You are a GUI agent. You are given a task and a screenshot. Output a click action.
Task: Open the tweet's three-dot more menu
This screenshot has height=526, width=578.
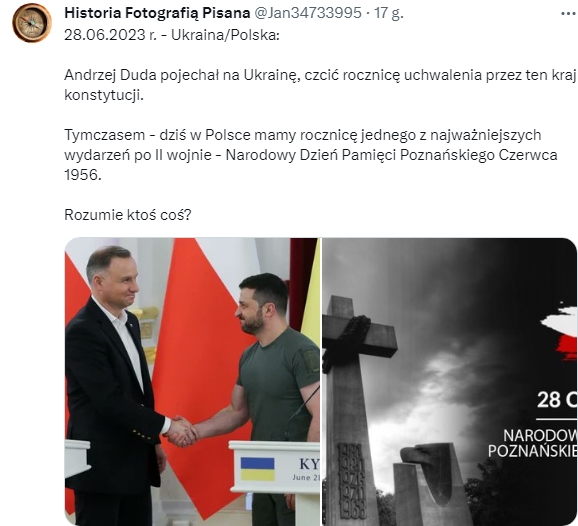point(569,14)
